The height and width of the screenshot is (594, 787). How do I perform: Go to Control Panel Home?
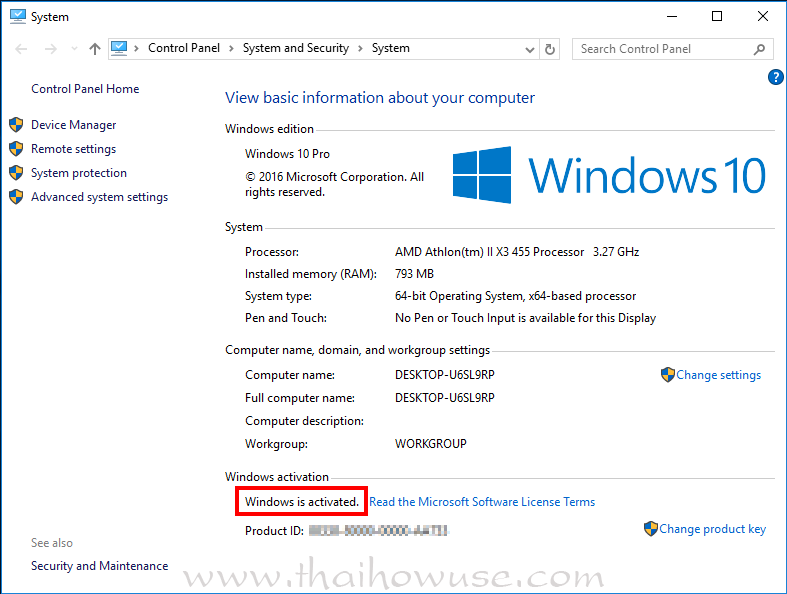pyautogui.click(x=85, y=89)
